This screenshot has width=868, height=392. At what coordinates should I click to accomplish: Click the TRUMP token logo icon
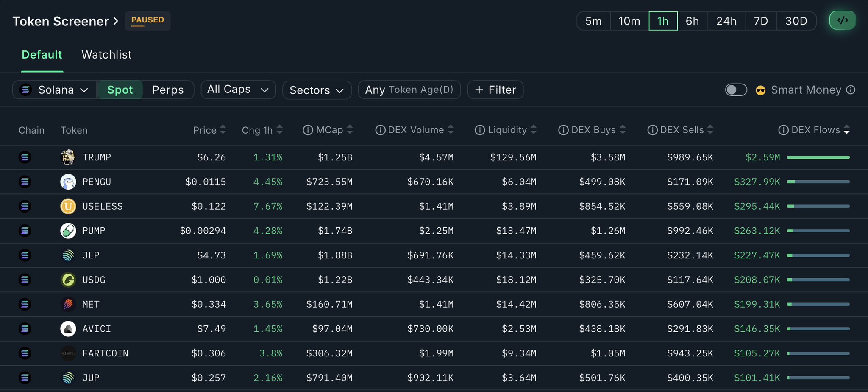pyautogui.click(x=68, y=157)
